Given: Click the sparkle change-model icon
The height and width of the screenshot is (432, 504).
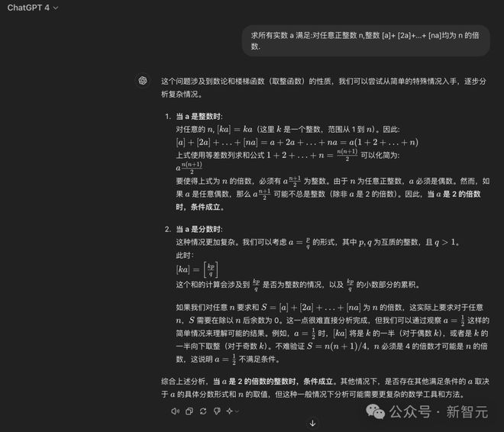Looking at the screenshot, I should click(230, 411).
